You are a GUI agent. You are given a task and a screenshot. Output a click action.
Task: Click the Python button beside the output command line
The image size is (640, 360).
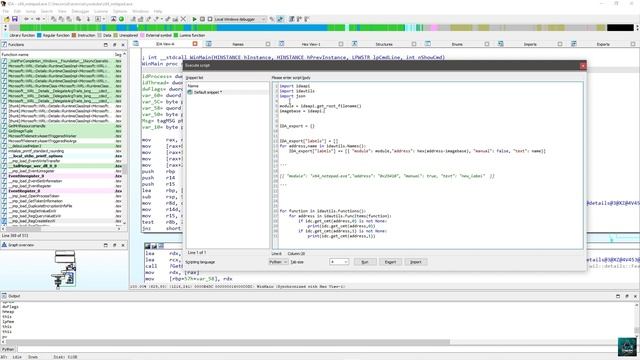tap(8, 349)
